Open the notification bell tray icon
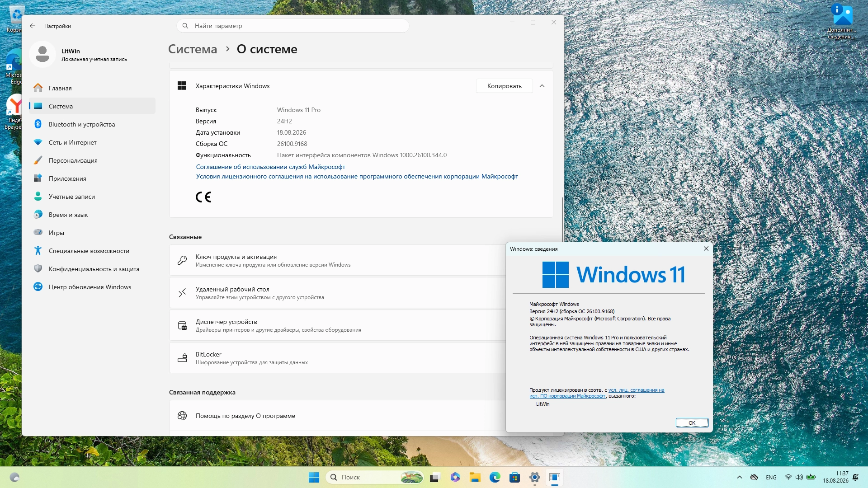This screenshot has width=868, height=488. (x=856, y=477)
